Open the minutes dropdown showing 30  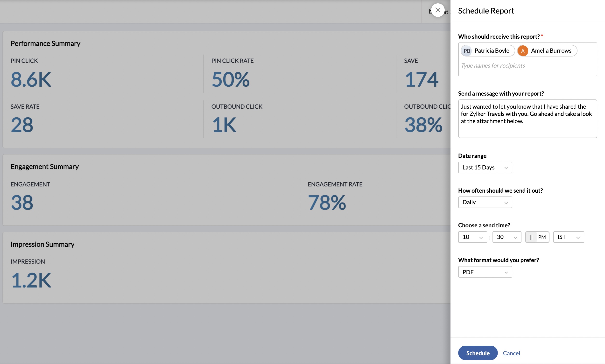pyautogui.click(x=507, y=237)
